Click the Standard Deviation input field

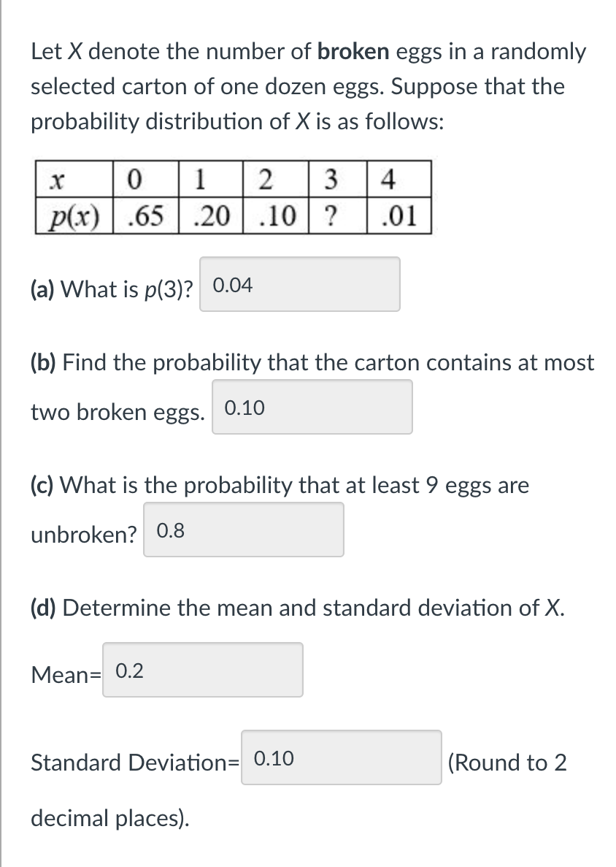coord(341,758)
